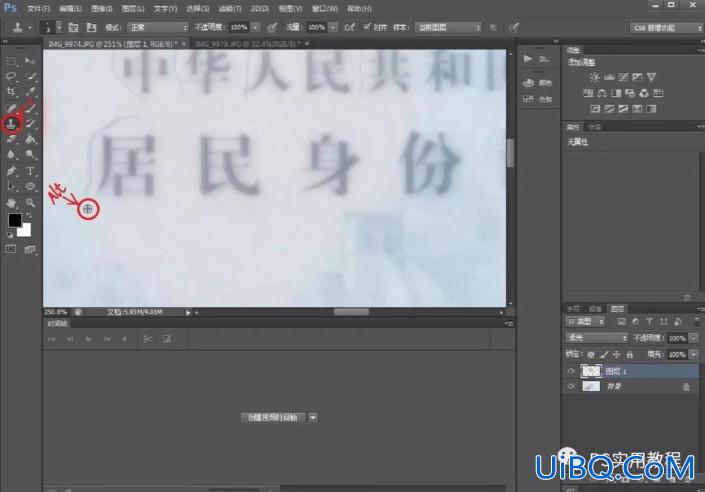
Task: Select the Quick Selection tool
Action: click(x=30, y=76)
